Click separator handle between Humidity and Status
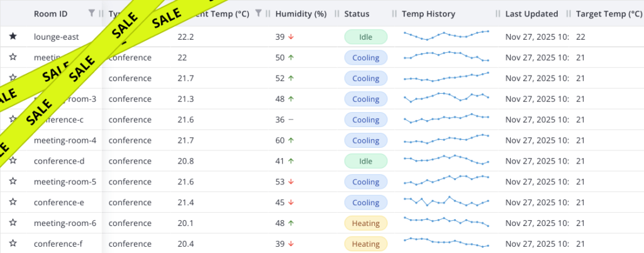Image resolution: width=644 pixels, height=253 pixels. 338,13
